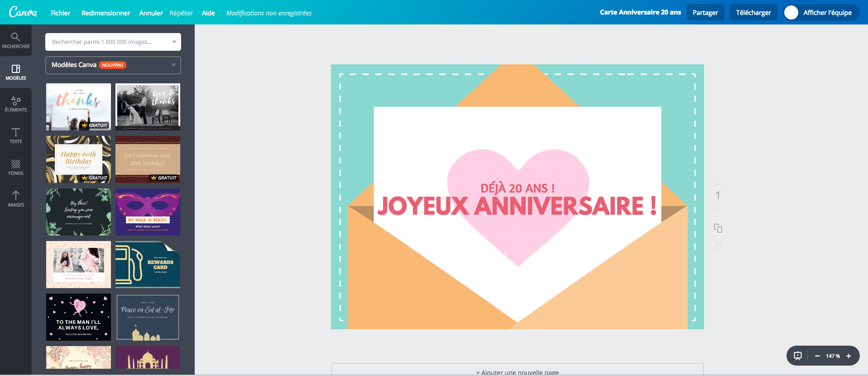Open the Texte sidebar tab
868x376 pixels.
tap(16, 135)
